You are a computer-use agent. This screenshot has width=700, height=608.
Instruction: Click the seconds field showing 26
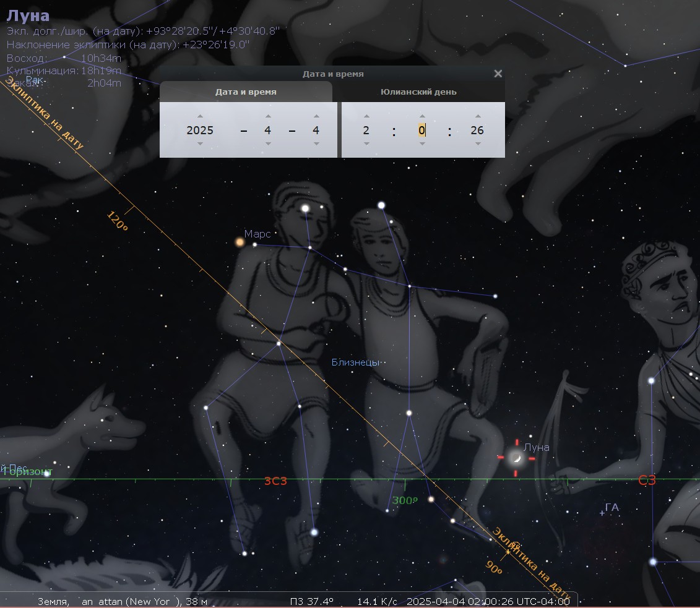(477, 131)
